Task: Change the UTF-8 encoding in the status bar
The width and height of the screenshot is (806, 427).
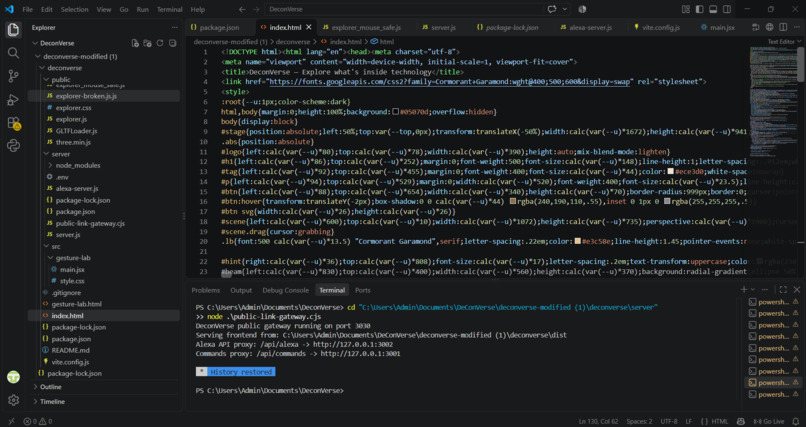Action: pyautogui.click(x=669, y=421)
